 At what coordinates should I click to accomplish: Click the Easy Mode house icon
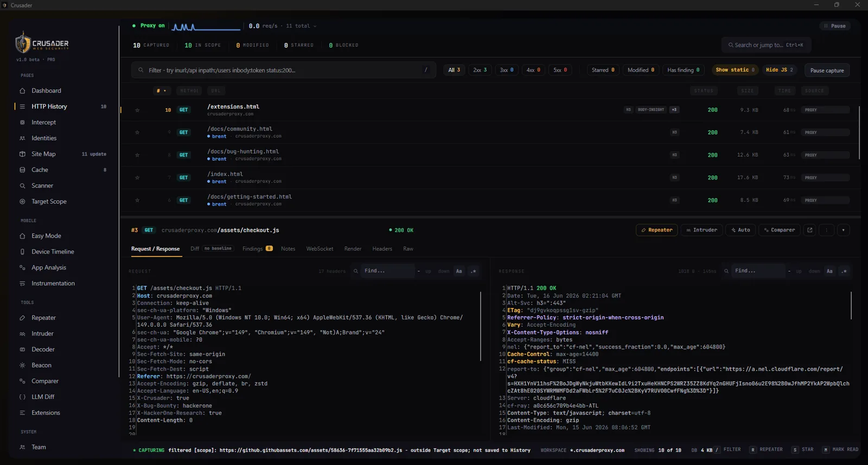(22, 236)
